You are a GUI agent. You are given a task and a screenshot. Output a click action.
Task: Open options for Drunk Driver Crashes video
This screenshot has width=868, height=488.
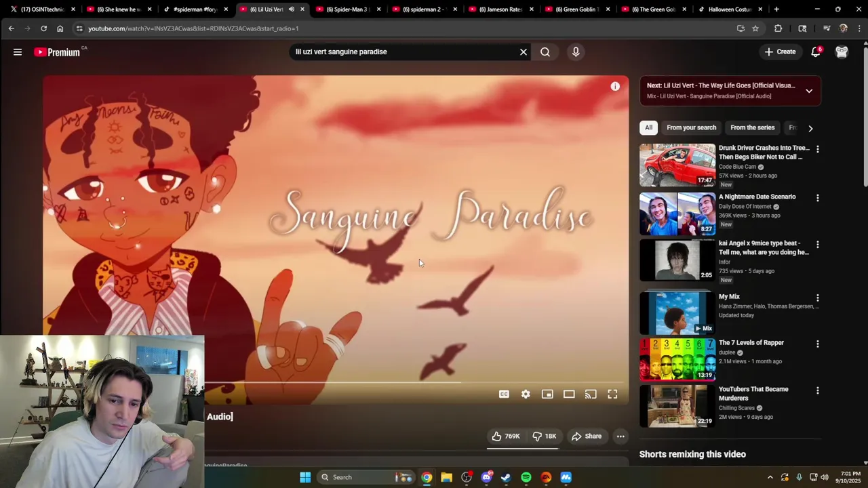coord(817,149)
